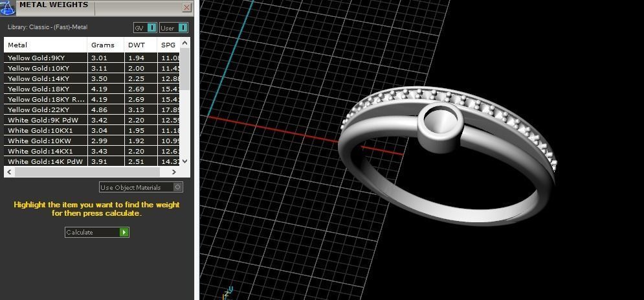
Task: Click the Metal Weights scale icon
Action: pyautogui.click(x=7, y=7)
